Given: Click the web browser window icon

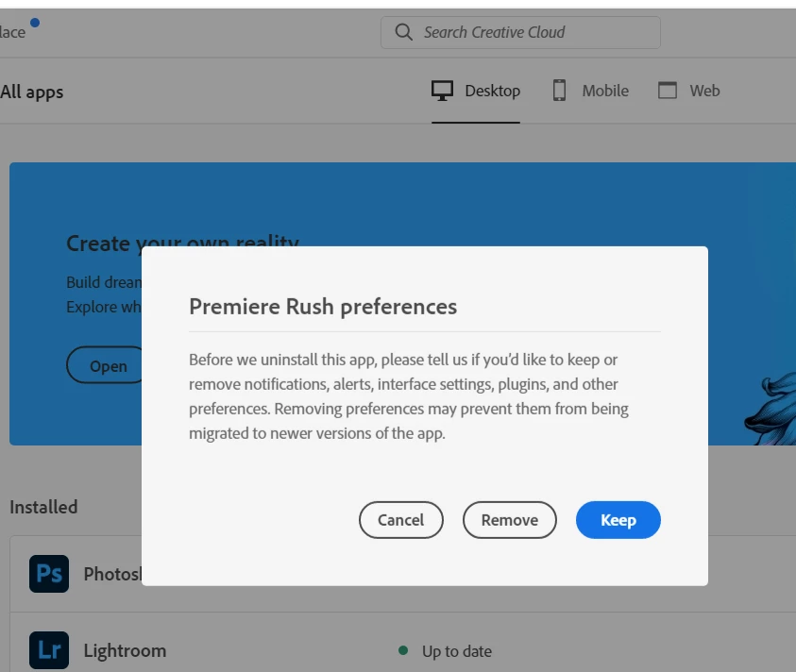Looking at the screenshot, I should [x=667, y=91].
